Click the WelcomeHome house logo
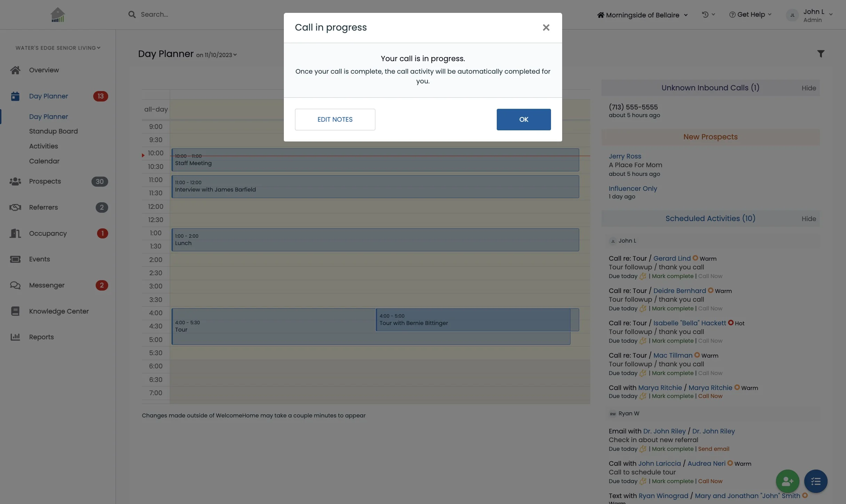Viewport: 846px width, 504px height. (x=58, y=15)
